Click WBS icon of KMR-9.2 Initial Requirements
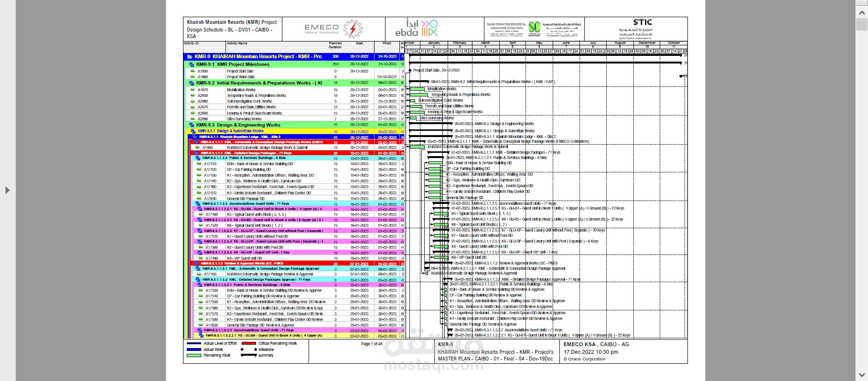The height and width of the screenshot is (381, 868). (192, 83)
